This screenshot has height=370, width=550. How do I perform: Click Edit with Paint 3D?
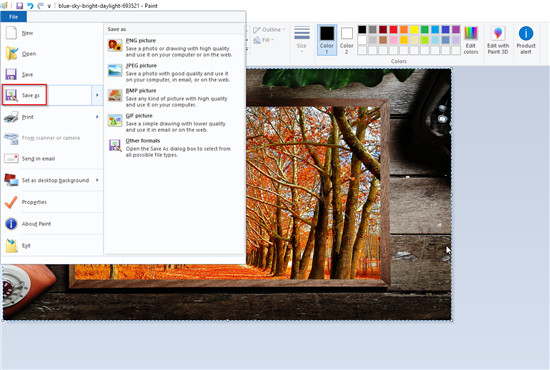[498, 40]
